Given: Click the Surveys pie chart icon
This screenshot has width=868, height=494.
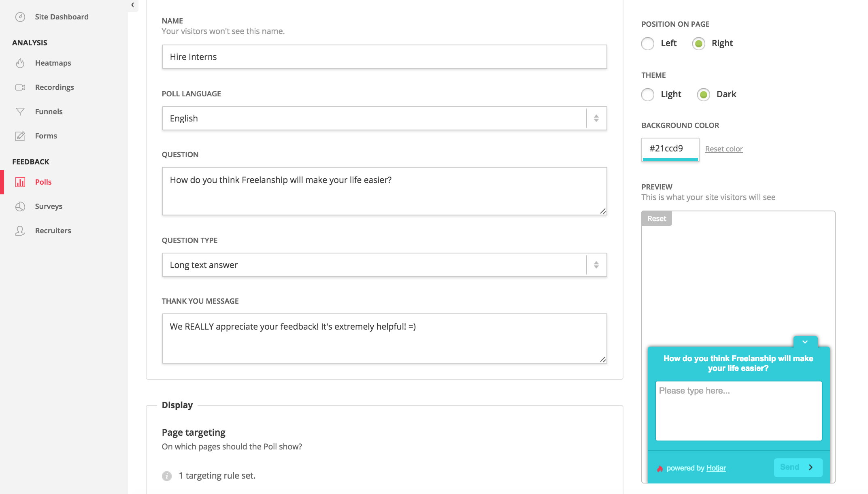Looking at the screenshot, I should click(x=20, y=207).
